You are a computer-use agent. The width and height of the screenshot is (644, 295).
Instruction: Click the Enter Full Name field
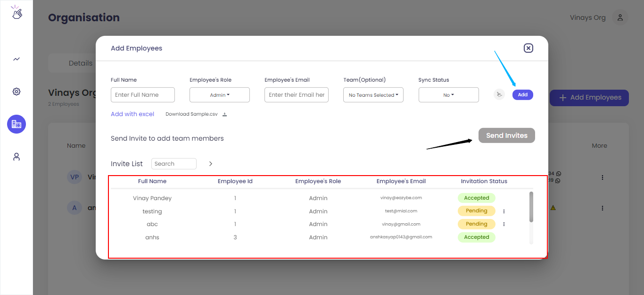[143, 95]
